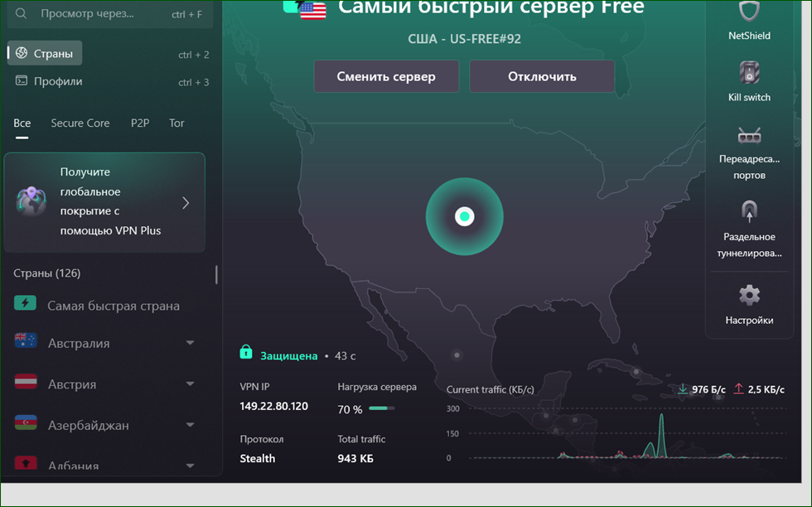Click the Australia flag icon
This screenshot has width=812, height=507.
pos(26,340)
